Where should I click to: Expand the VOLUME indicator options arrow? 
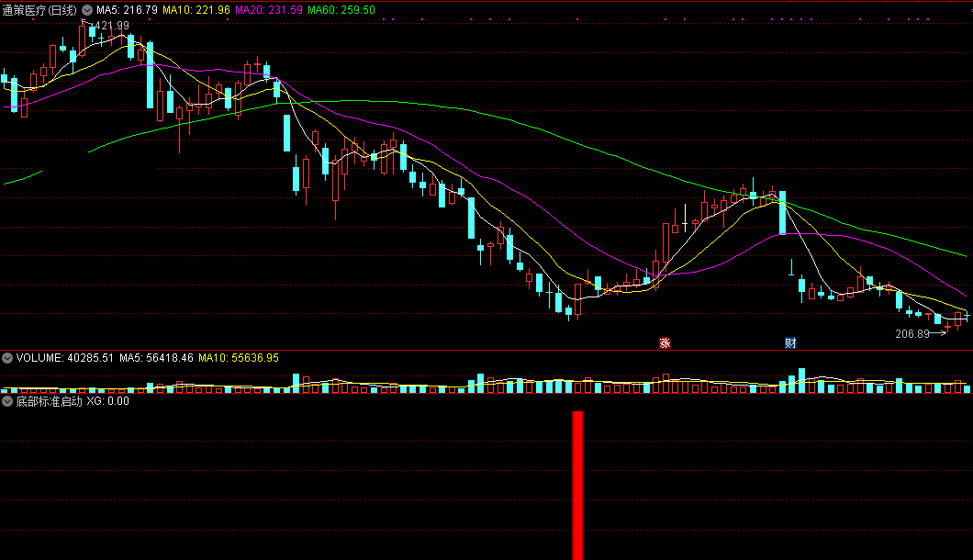6,358
